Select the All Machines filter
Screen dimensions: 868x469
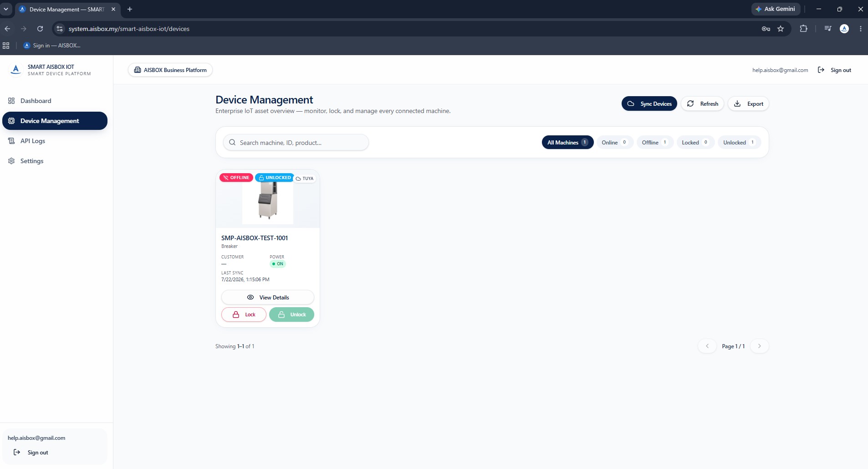coord(567,142)
